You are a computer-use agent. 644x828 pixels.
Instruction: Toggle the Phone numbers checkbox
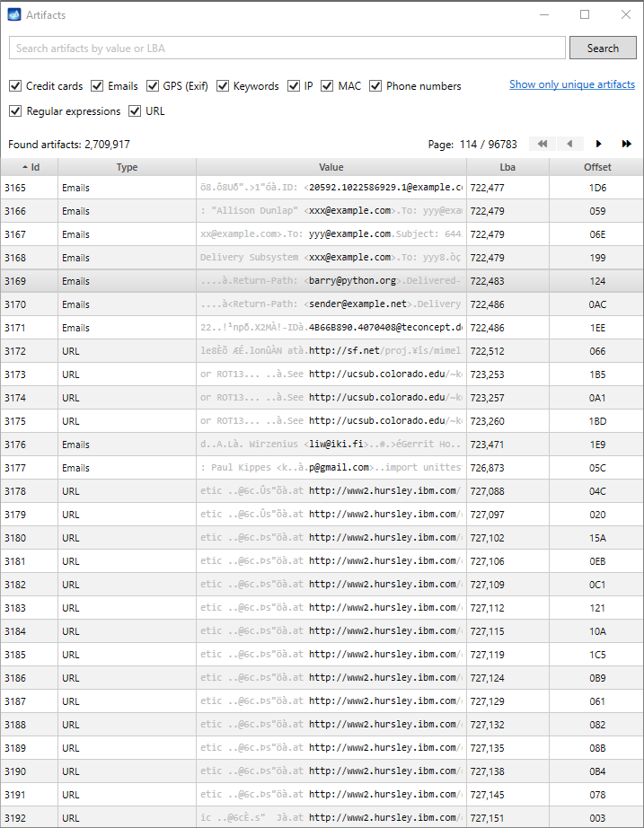(375, 85)
